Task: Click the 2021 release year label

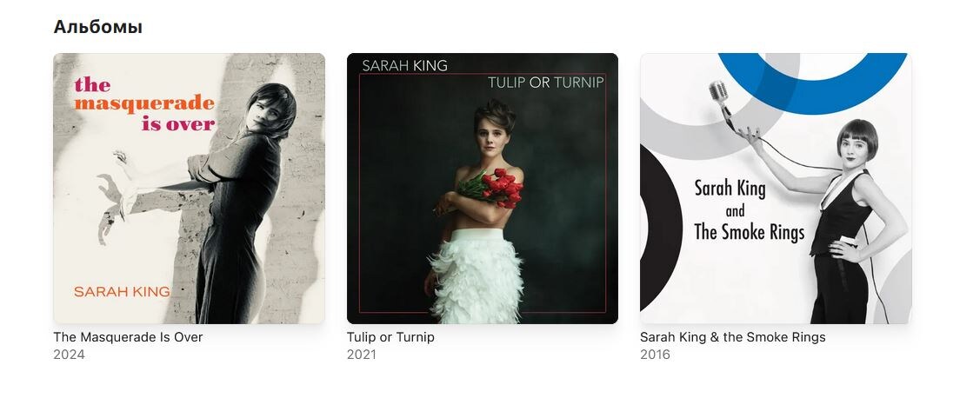Action: pyautogui.click(x=362, y=355)
